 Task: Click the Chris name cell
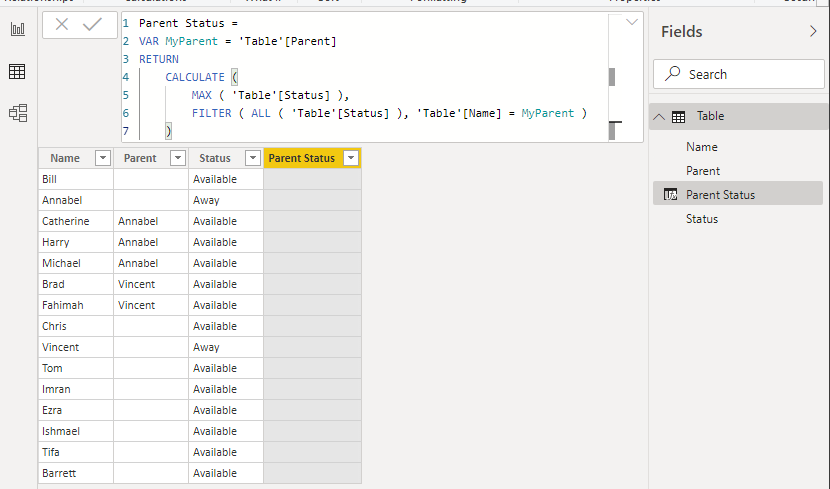[x=76, y=326]
